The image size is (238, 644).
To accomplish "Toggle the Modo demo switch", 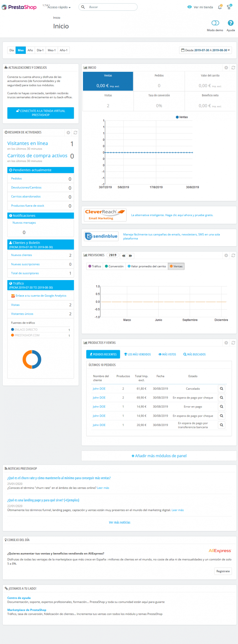I will [215, 23].
